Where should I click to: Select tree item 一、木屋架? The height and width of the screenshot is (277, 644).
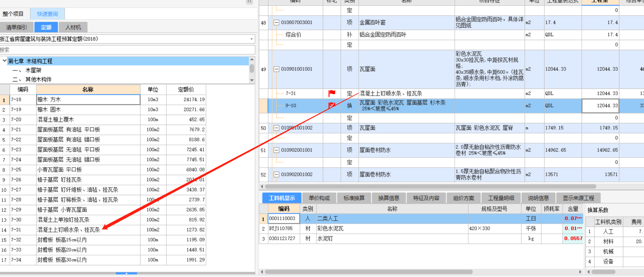click(x=27, y=70)
